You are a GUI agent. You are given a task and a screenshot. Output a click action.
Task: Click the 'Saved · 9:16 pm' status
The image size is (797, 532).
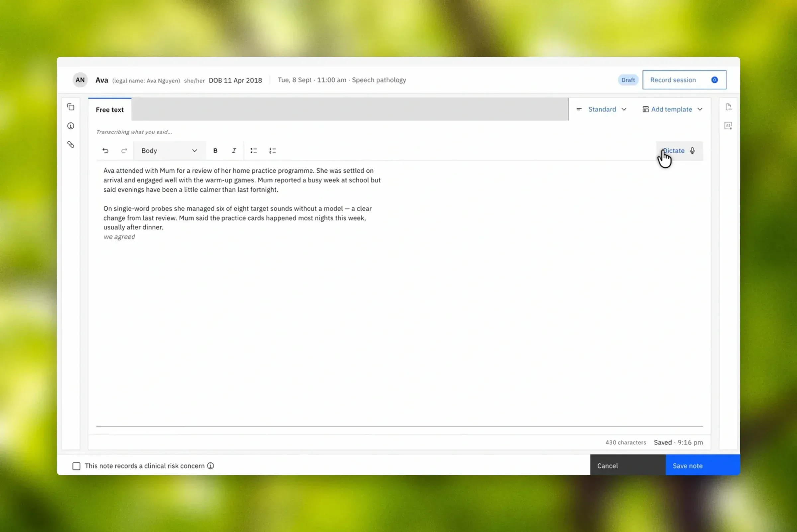678,442
